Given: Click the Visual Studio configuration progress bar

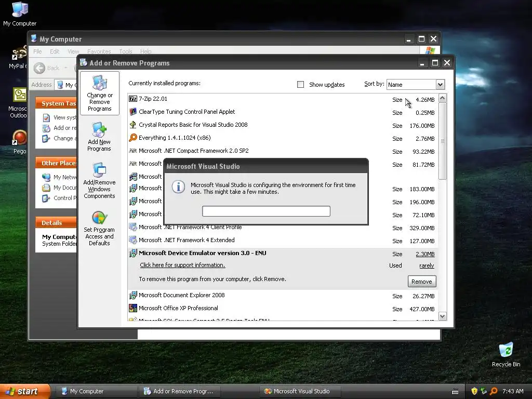Looking at the screenshot, I should click(266, 211).
